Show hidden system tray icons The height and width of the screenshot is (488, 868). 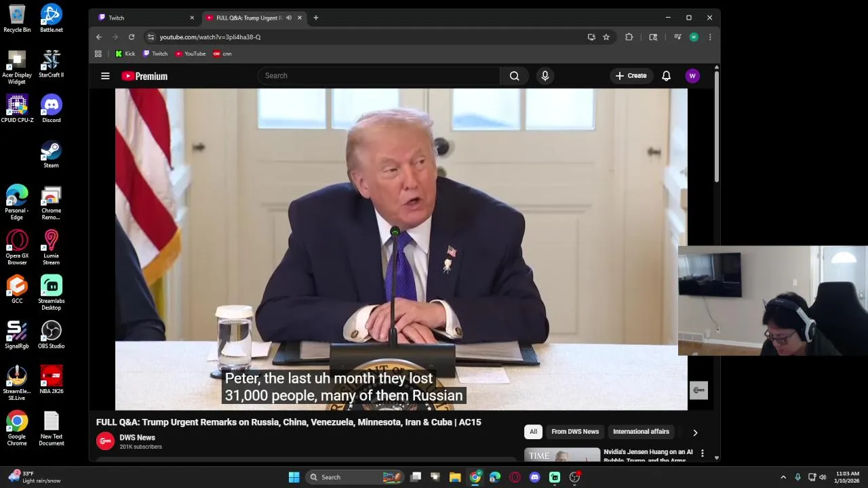(783, 477)
